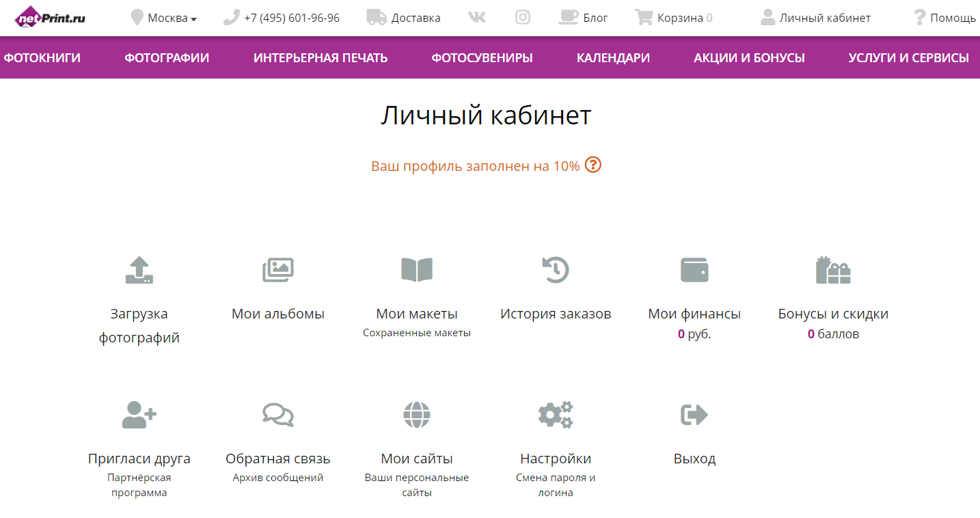Open Бонусы и скидки label

(x=833, y=314)
